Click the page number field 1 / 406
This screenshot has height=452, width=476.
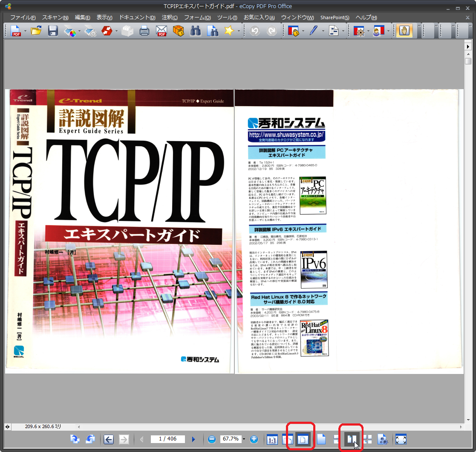168,439
